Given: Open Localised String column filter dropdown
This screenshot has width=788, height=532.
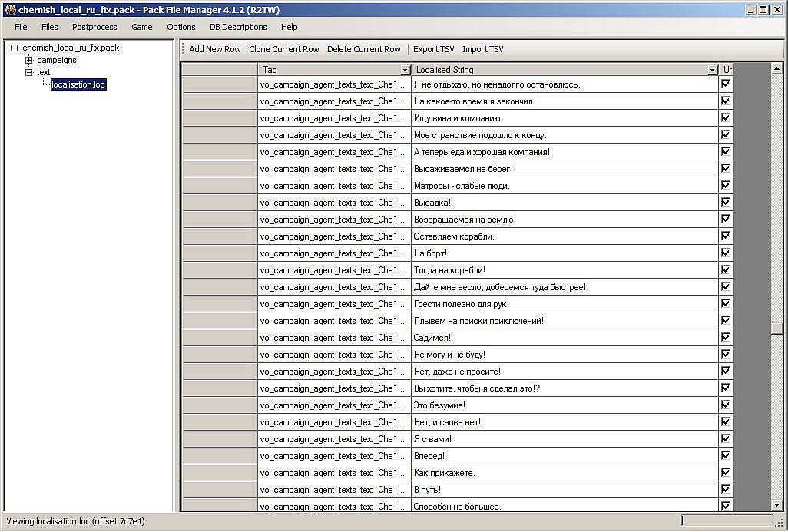Looking at the screenshot, I should coord(712,70).
